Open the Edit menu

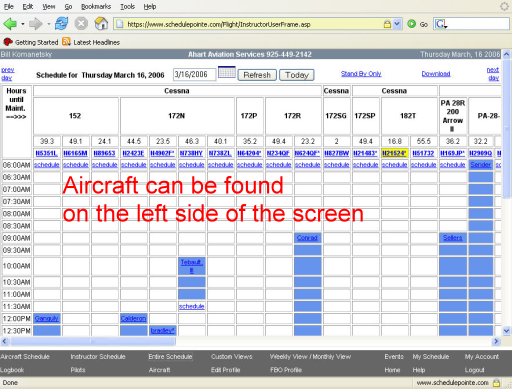(x=28, y=6)
